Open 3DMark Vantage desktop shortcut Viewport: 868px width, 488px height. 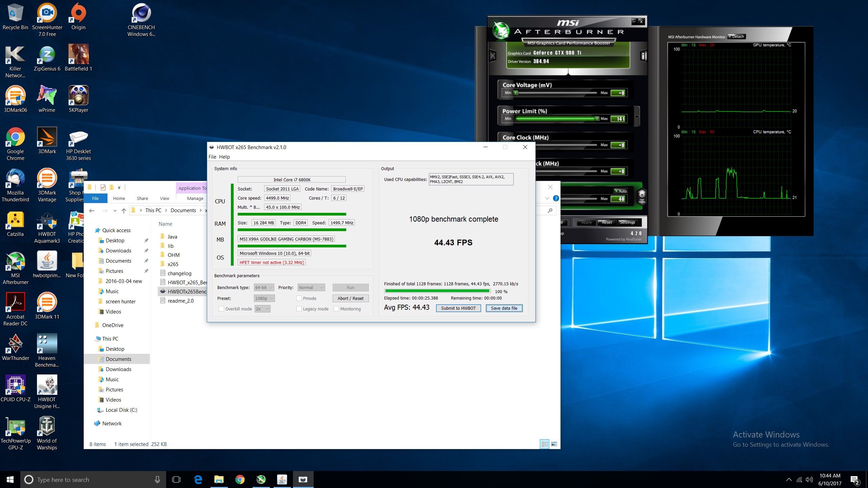pos(47,185)
